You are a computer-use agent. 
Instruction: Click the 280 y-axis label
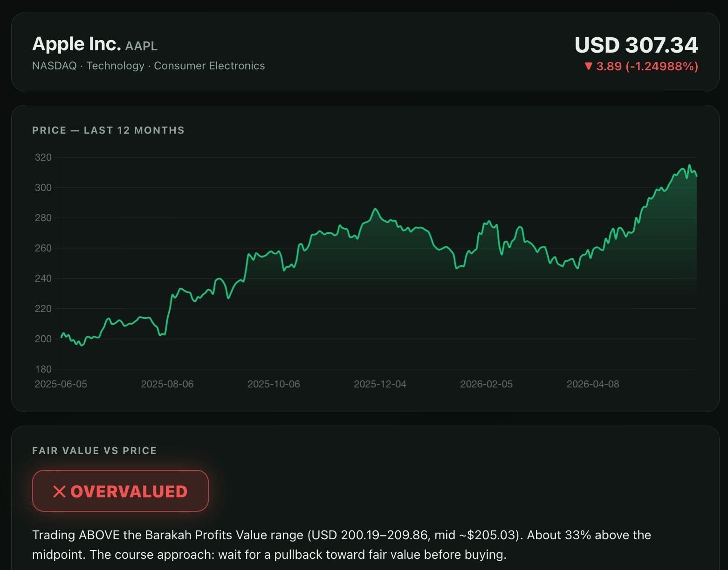43,218
